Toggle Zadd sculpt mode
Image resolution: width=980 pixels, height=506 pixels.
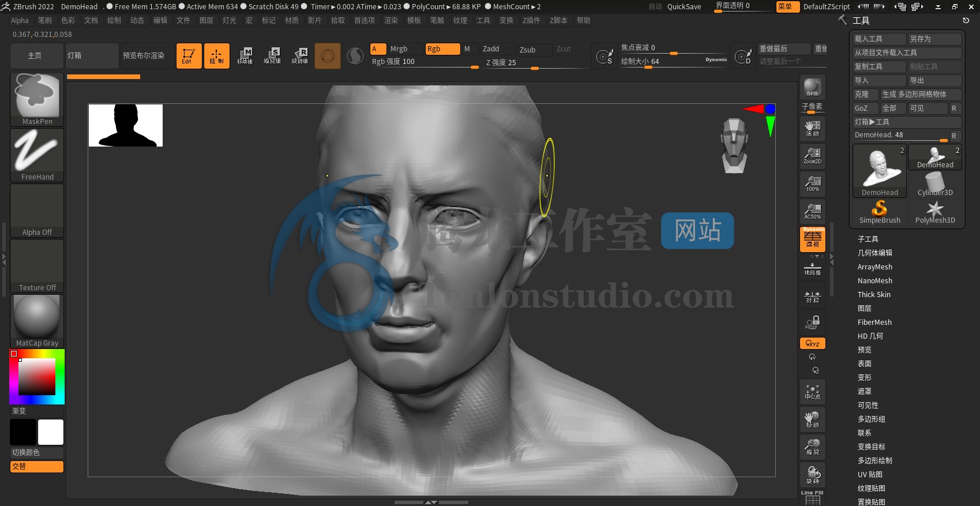pyautogui.click(x=497, y=49)
